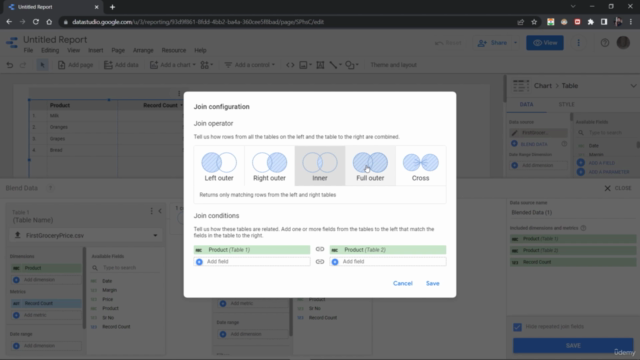Click link icon between Add field boxes
The height and width of the screenshot is (360, 640).
tap(320, 262)
